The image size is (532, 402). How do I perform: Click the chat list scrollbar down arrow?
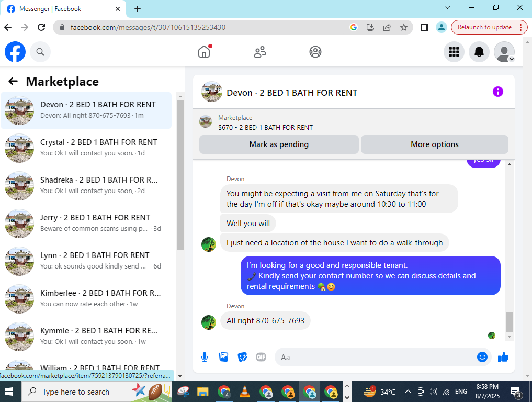(x=180, y=376)
